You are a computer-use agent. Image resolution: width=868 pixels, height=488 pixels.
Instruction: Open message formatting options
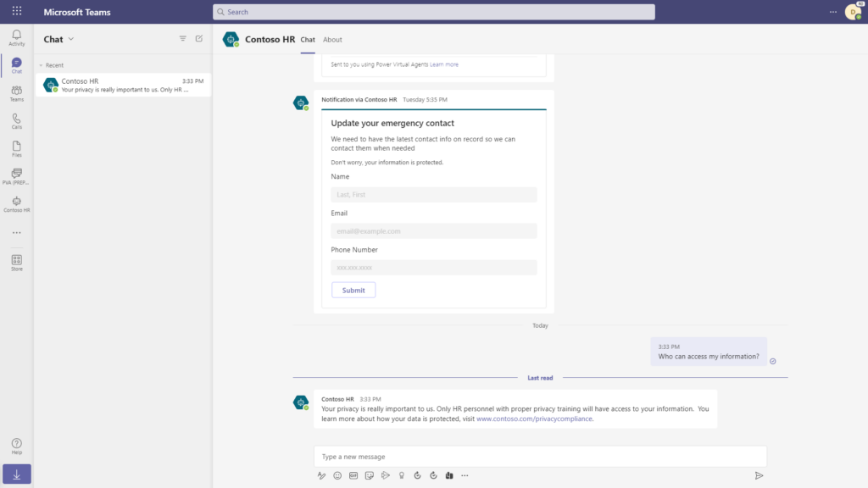click(321, 475)
